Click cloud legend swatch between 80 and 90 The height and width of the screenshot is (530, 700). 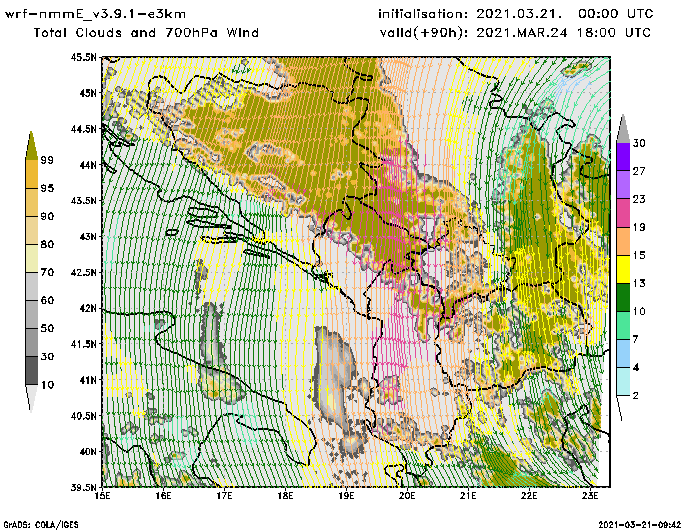32,230
